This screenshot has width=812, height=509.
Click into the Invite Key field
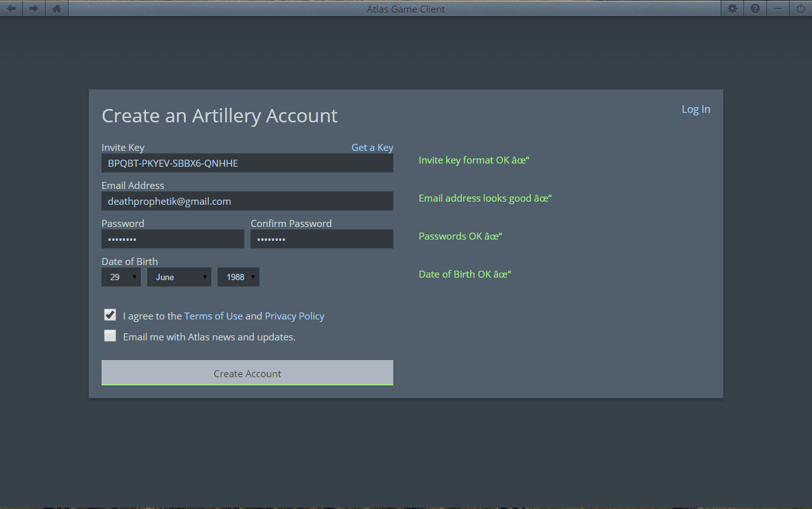[247, 163]
